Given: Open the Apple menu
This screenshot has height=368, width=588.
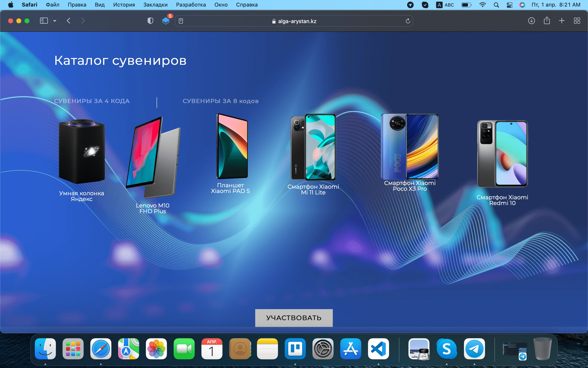Looking at the screenshot, I should point(11,5).
